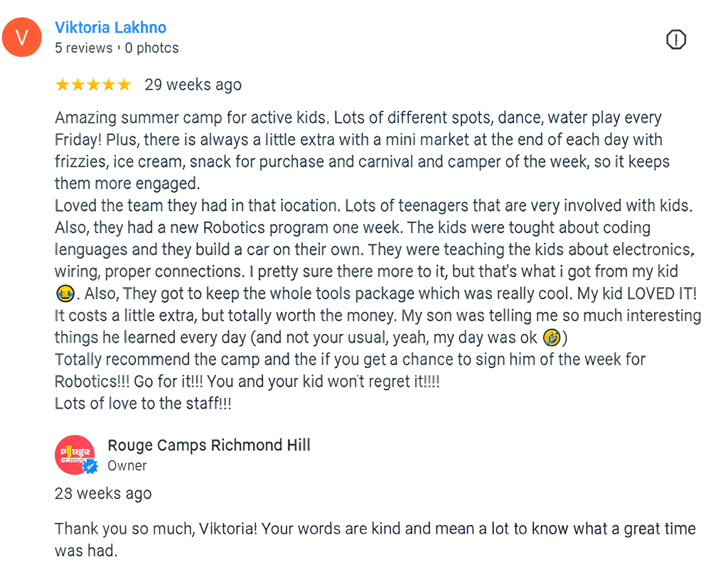Click the "Amazing summer camp" review opening line
The height and width of the screenshot is (577, 728).
192,118
